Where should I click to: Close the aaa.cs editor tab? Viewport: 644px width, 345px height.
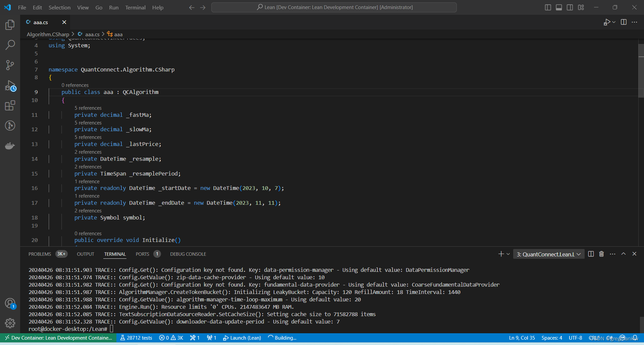coord(64,22)
